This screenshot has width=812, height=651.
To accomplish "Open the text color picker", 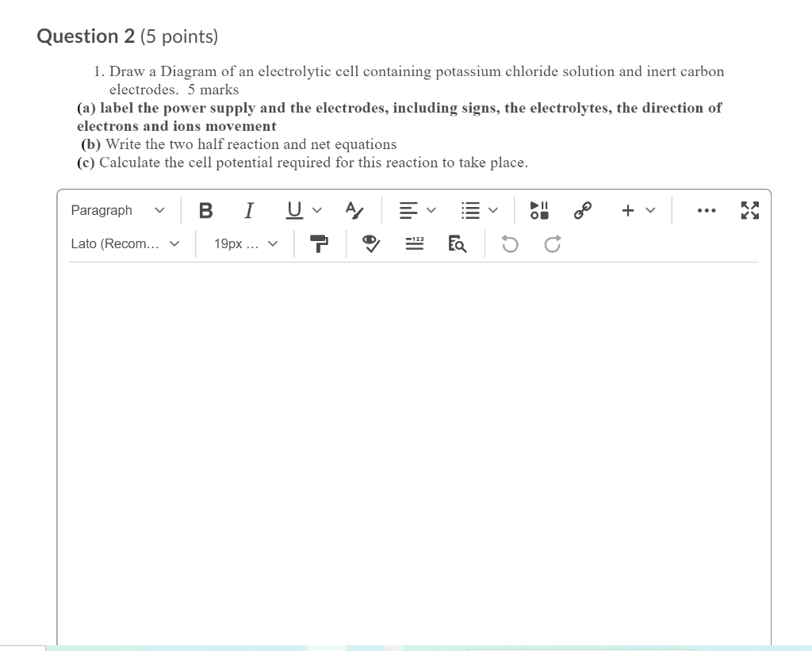I will pos(354,210).
